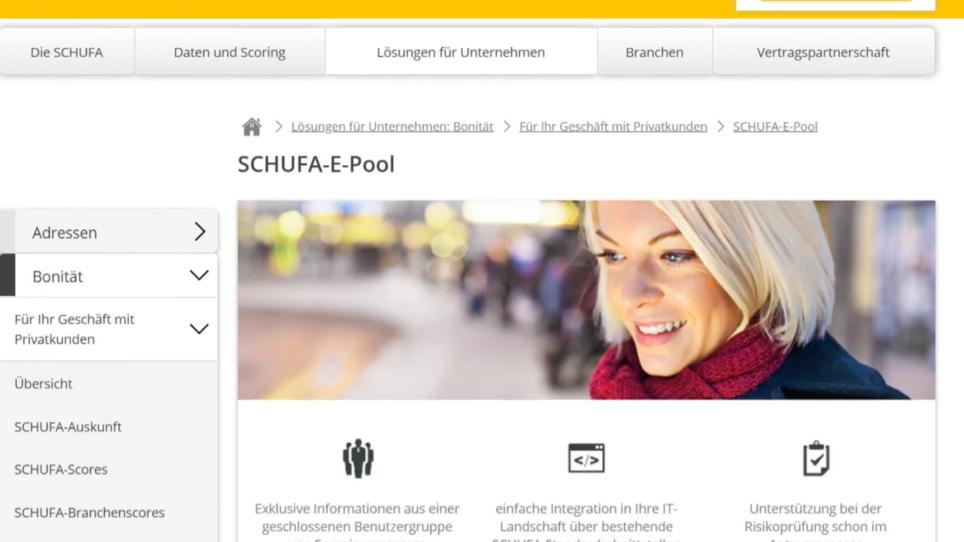Click the clipboard checkmark icon
This screenshot has height=542, width=964.
(816, 458)
